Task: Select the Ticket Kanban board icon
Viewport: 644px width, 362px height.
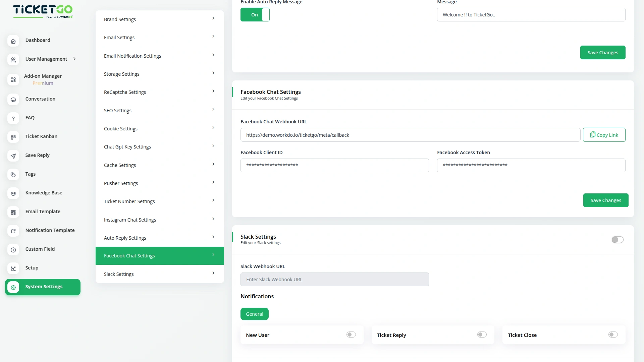Action: tap(13, 137)
